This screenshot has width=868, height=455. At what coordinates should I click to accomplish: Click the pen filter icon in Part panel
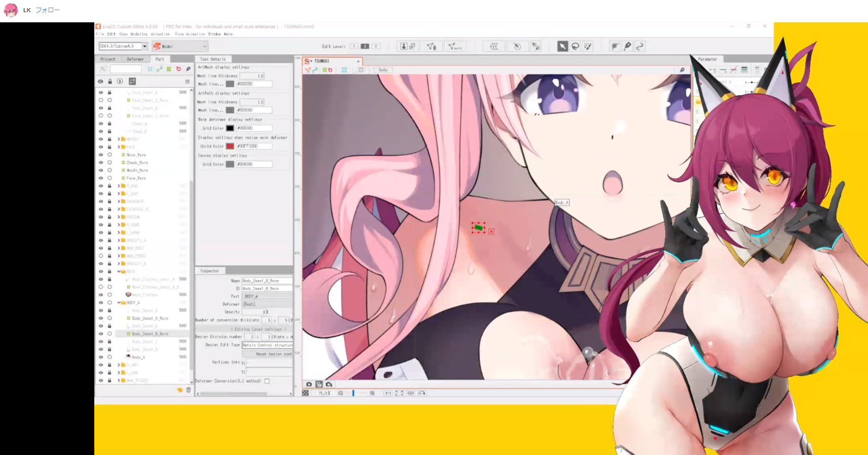(188, 69)
